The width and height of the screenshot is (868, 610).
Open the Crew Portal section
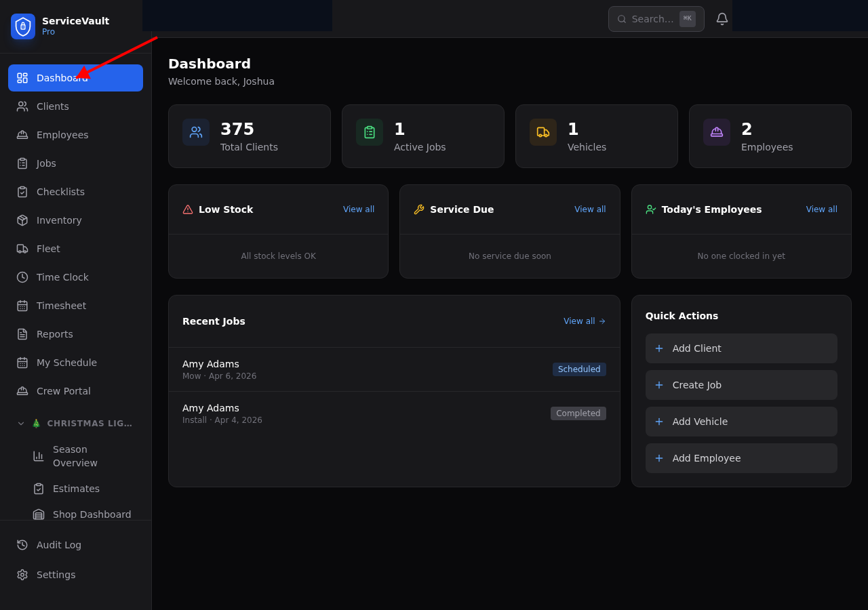[63, 391]
